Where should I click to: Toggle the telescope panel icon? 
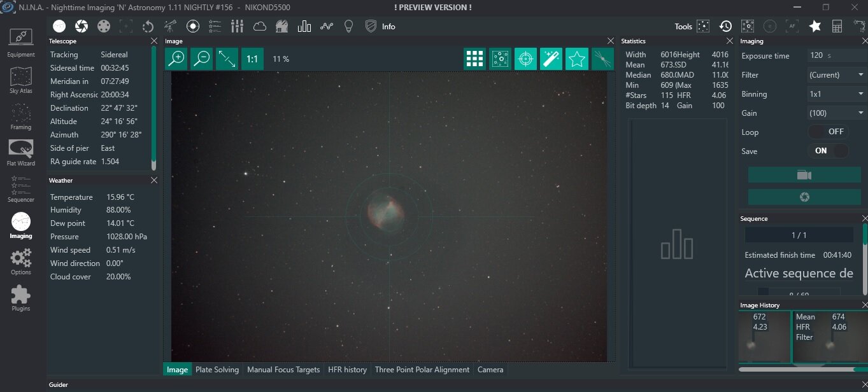[171, 26]
